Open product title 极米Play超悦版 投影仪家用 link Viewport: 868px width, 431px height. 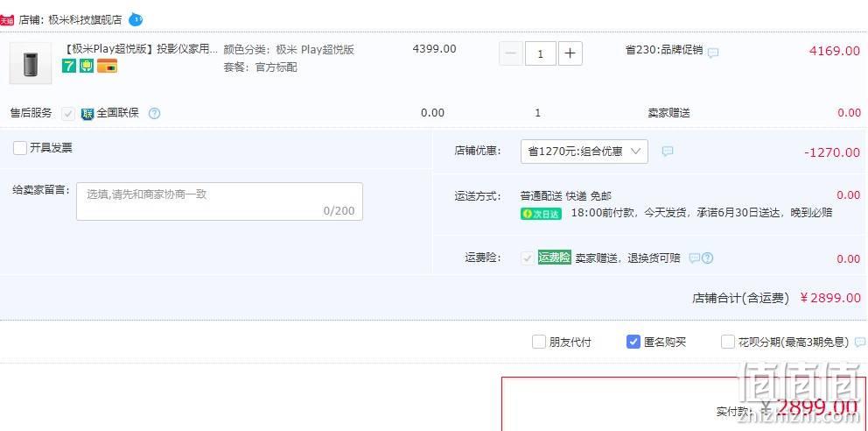point(141,49)
